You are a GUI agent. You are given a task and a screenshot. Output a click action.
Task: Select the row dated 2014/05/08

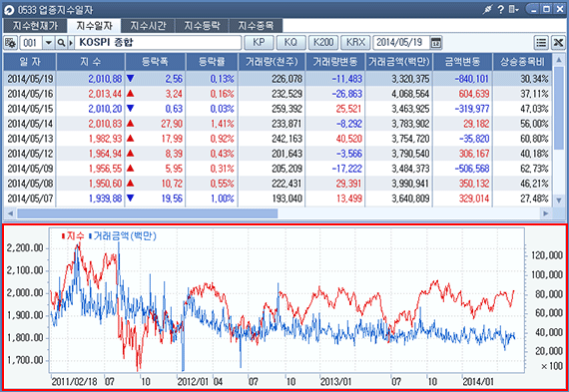pos(278,184)
